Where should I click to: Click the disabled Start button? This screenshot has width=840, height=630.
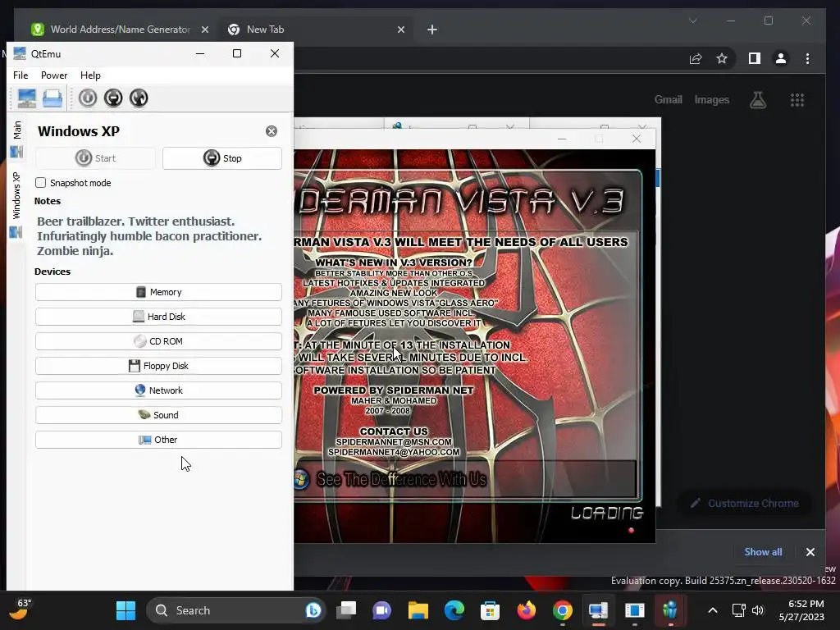(95, 158)
